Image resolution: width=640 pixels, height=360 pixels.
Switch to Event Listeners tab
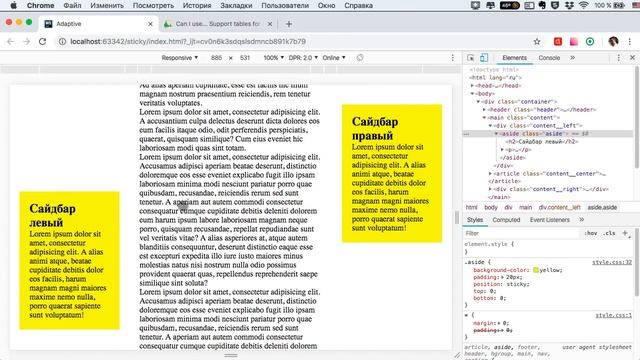coord(549,220)
